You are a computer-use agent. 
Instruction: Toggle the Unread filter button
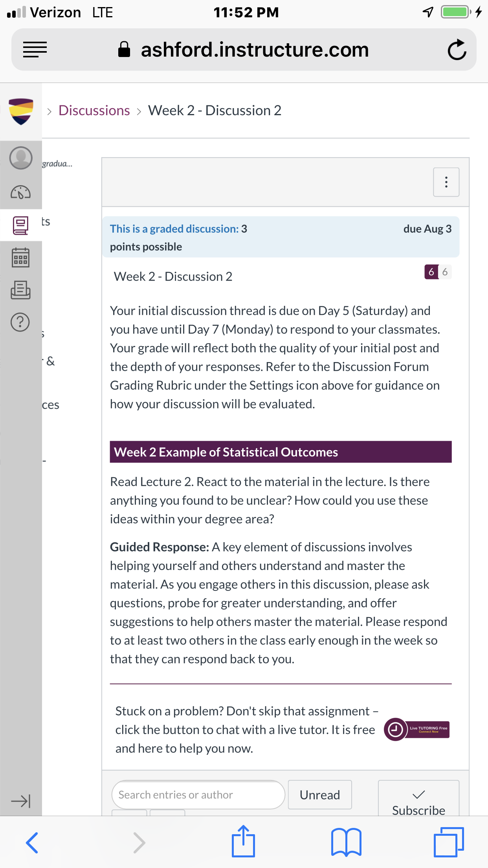[x=320, y=795]
